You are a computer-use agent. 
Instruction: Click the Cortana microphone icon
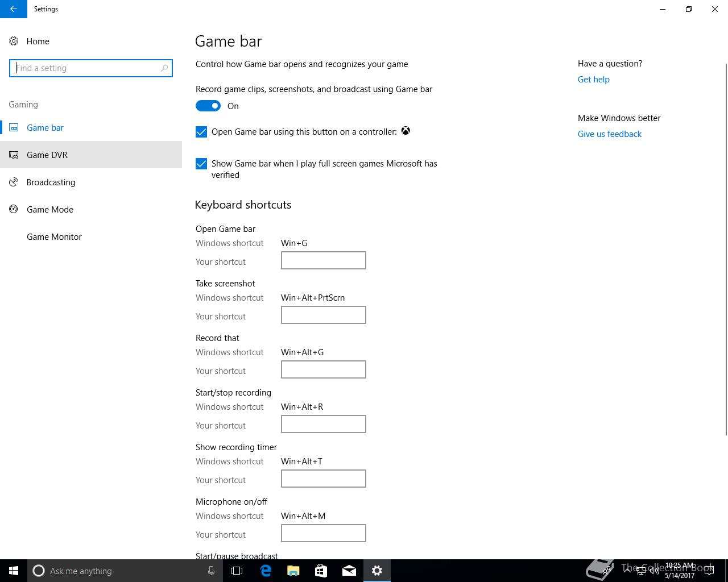[211, 571]
